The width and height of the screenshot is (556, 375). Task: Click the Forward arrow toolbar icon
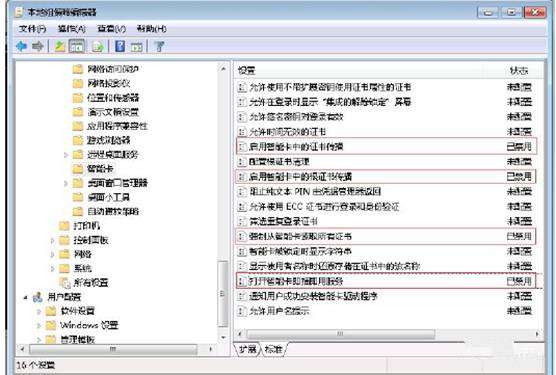click(38, 46)
